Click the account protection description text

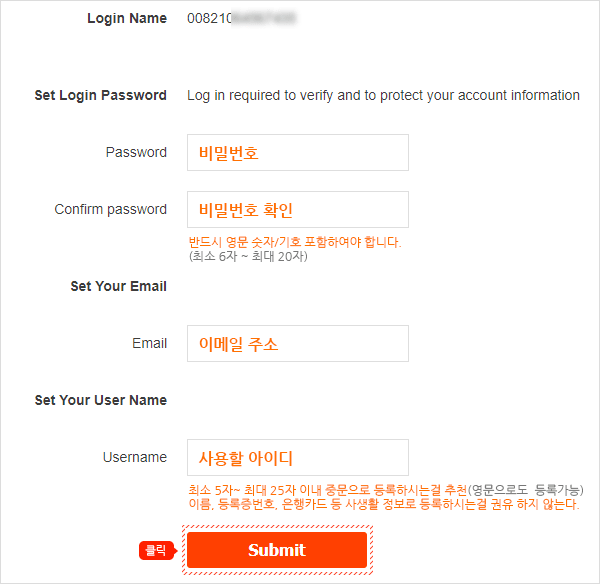click(383, 96)
